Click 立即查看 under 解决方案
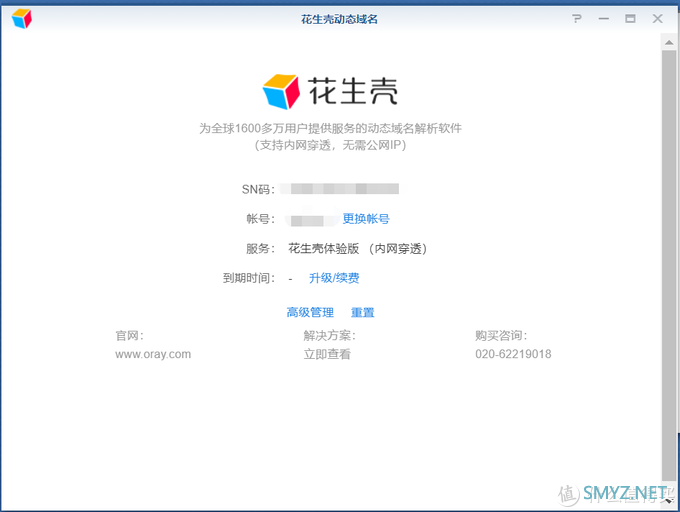 tap(327, 354)
